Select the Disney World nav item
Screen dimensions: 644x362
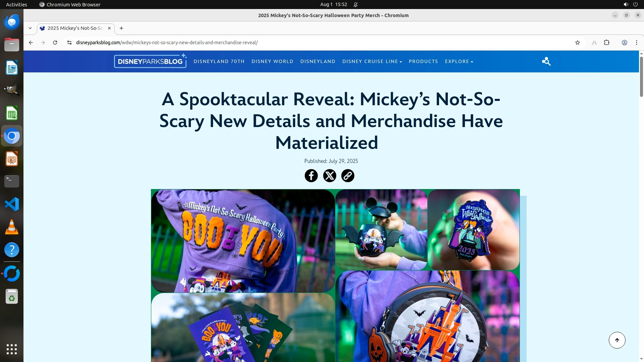pyautogui.click(x=272, y=61)
